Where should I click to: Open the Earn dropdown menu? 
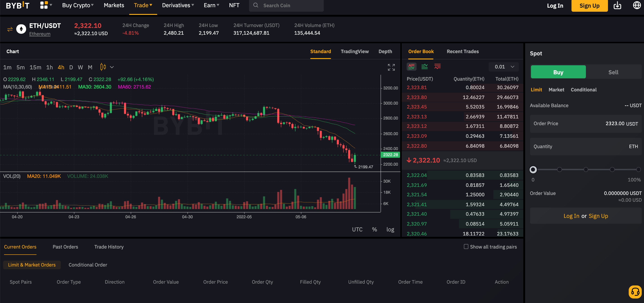pos(211,5)
